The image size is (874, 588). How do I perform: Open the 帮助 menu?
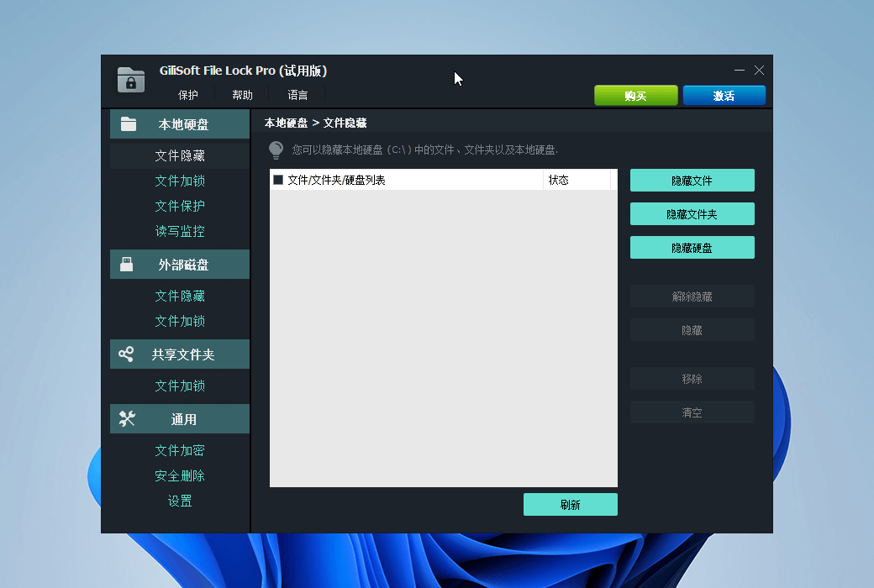pyautogui.click(x=243, y=95)
